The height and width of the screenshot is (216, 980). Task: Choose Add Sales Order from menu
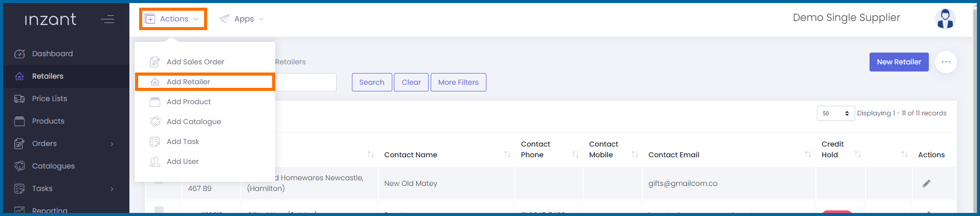coord(195,62)
